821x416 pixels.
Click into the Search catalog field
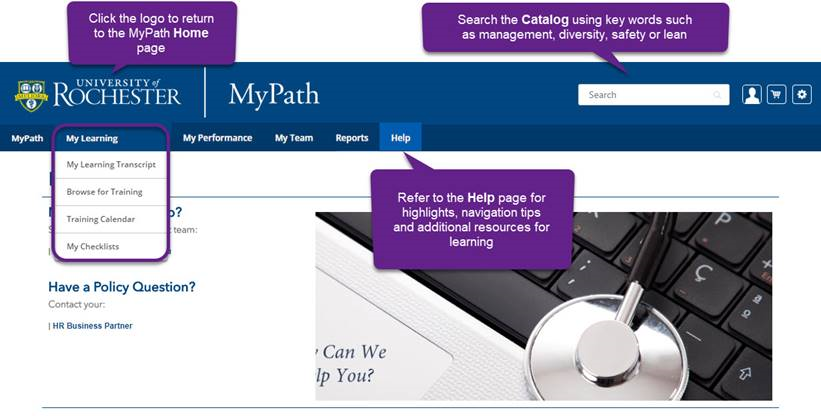coord(653,95)
